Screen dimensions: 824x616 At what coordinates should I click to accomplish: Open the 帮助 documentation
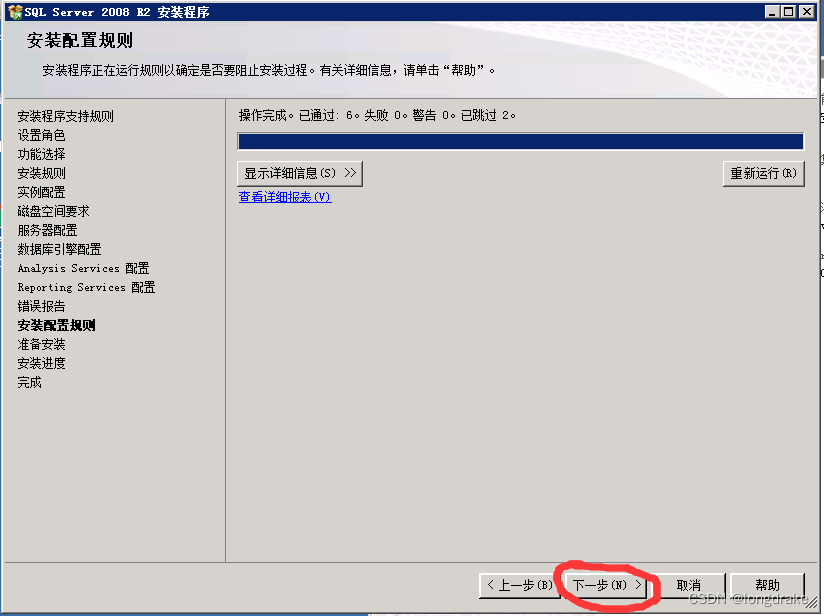pyautogui.click(x=767, y=585)
